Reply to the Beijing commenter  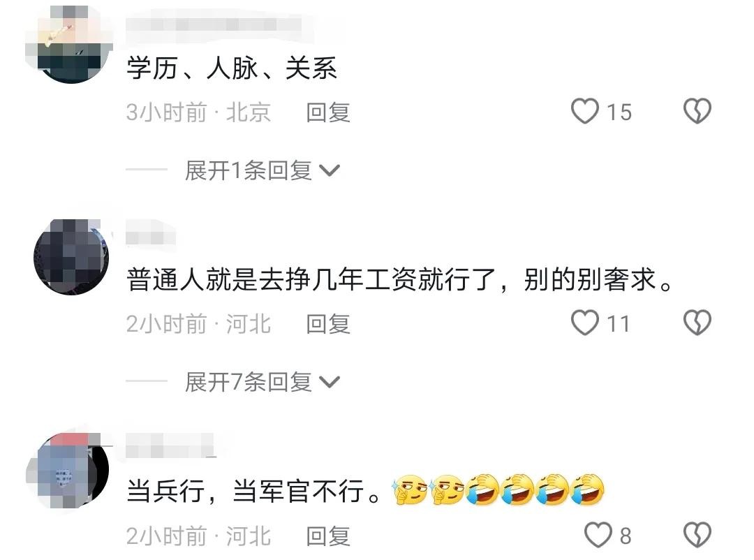coord(328,112)
